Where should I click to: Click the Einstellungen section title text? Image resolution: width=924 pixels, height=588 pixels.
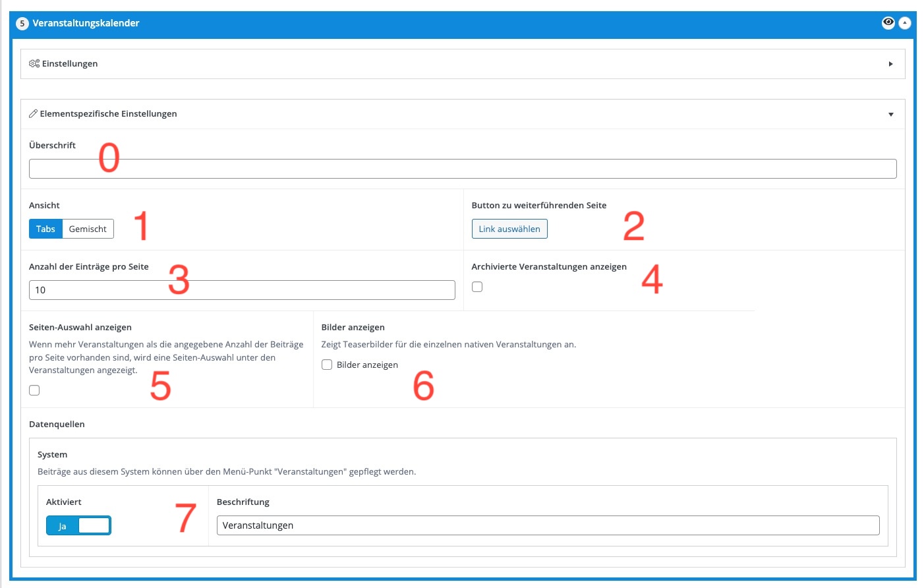70,64
